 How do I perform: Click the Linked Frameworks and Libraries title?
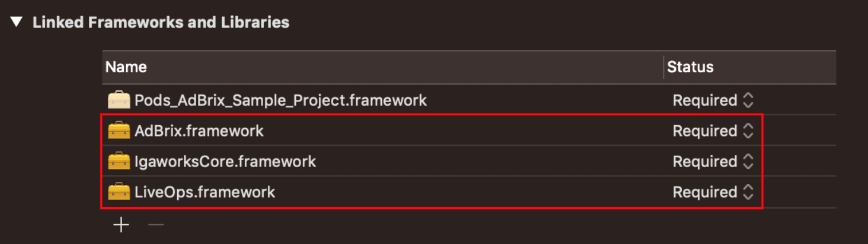161,22
